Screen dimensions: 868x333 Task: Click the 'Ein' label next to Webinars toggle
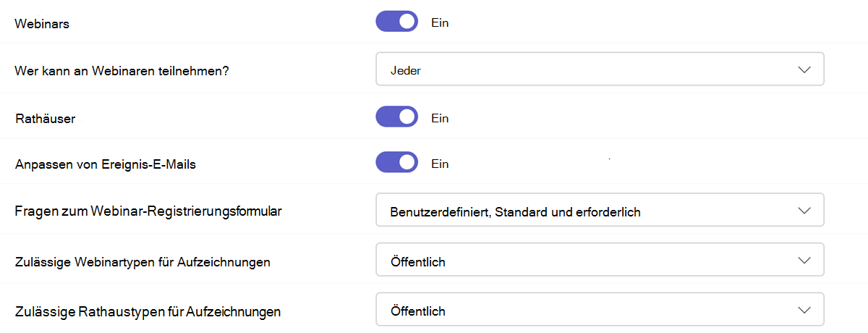440,22
